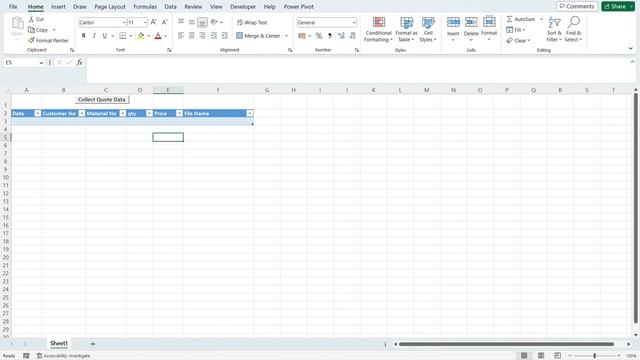The image size is (640, 360).
Task: Open Sort & Filter menu
Action: pyautogui.click(x=554, y=29)
